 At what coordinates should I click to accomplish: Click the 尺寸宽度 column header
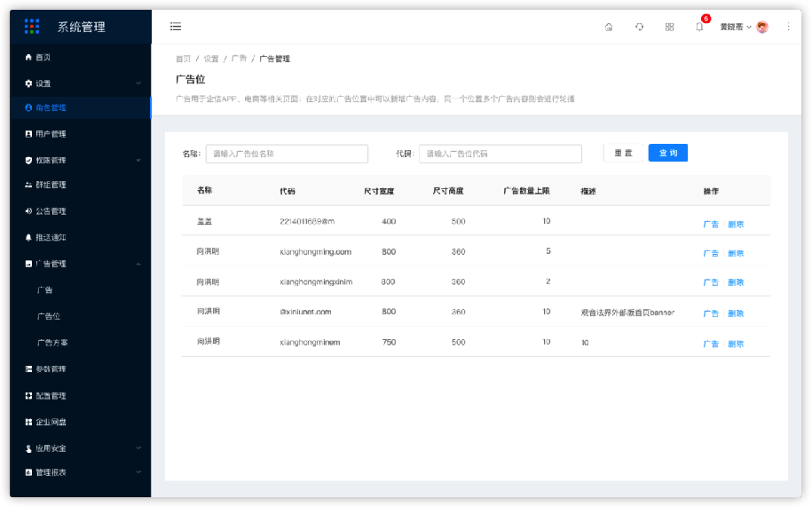click(379, 191)
